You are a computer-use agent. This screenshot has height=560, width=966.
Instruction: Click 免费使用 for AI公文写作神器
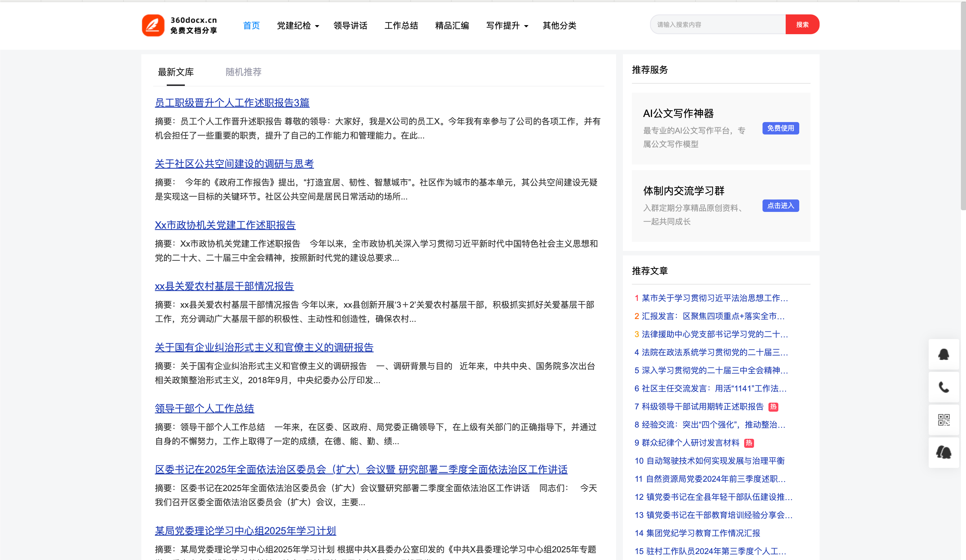tap(781, 128)
